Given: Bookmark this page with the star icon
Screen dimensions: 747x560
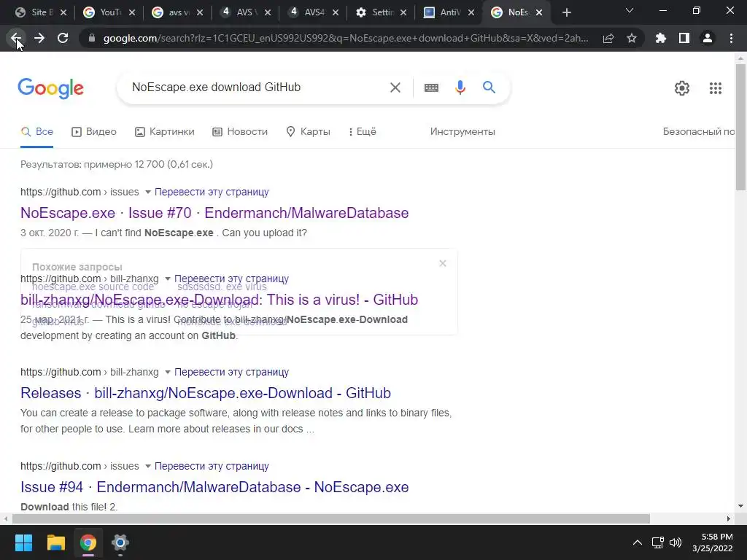Looking at the screenshot, I should click(x=632, y=38).
